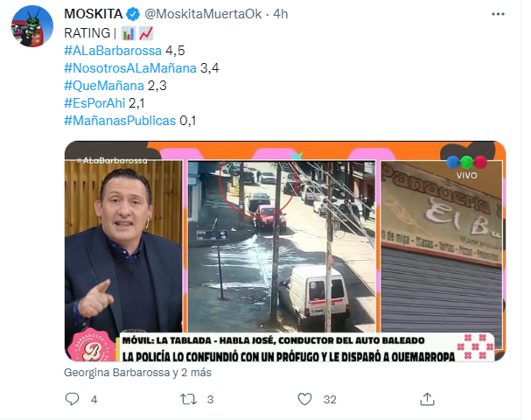Click the Georgina Barbarossa y 2 más tag

(x=137, y=373)
